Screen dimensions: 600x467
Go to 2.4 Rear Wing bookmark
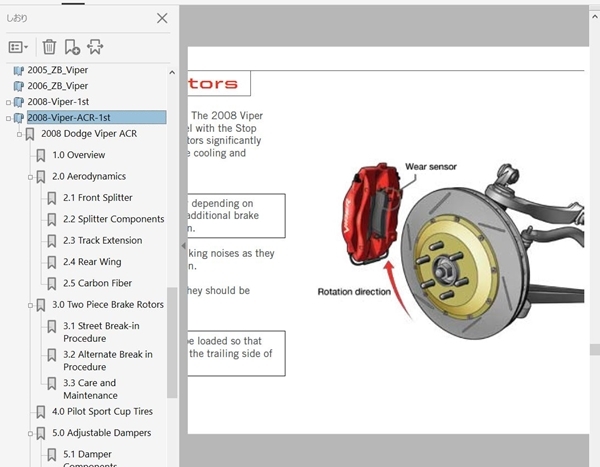tap(92, 262)
